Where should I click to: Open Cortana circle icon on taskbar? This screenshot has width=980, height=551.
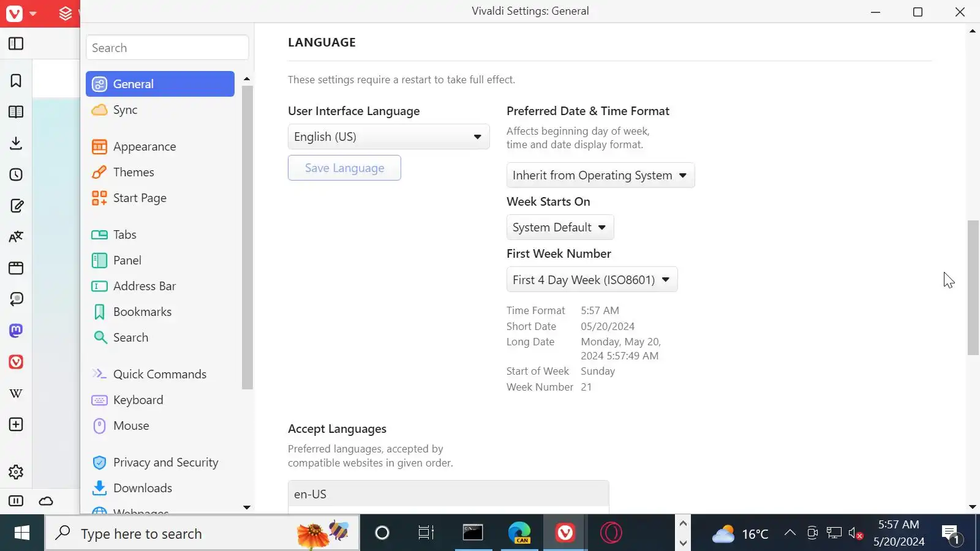(x=382, y=533)
